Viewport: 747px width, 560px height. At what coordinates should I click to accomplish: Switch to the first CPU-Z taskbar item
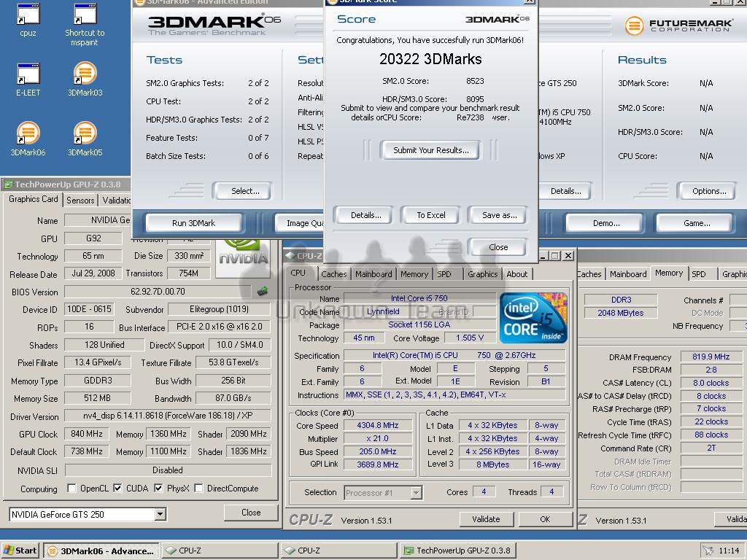(x=220, y=551)
